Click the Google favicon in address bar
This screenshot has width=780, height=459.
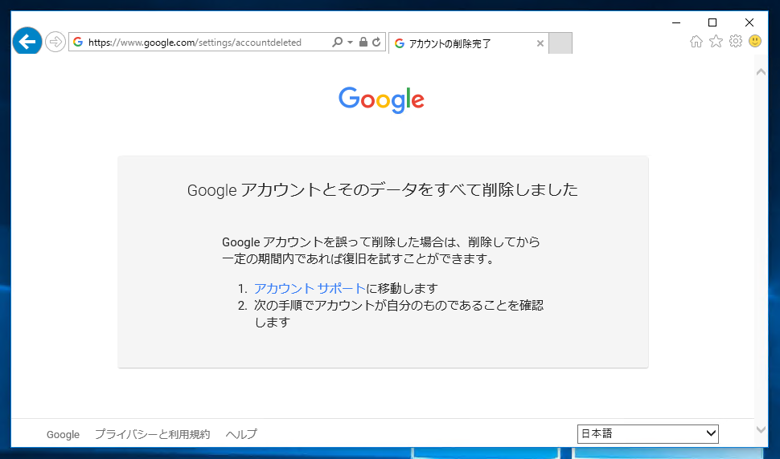point(78,42)
